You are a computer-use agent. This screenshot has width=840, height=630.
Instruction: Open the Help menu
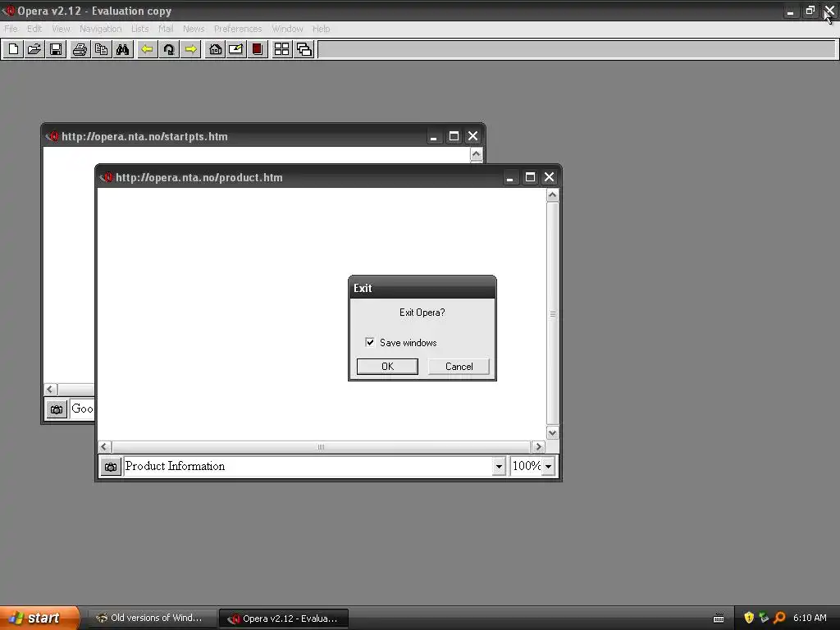click(321, 29)
